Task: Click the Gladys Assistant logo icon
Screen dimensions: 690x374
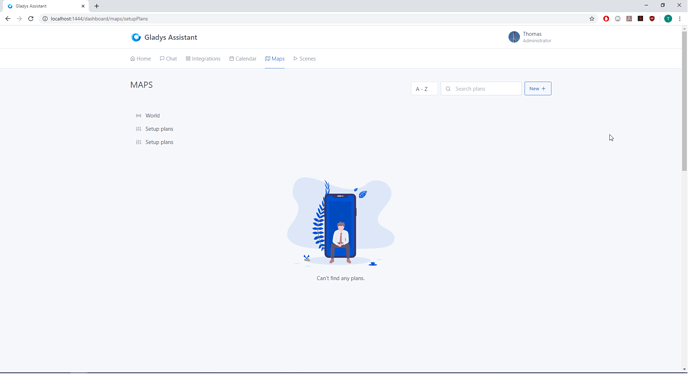Action: coord(136,37)
